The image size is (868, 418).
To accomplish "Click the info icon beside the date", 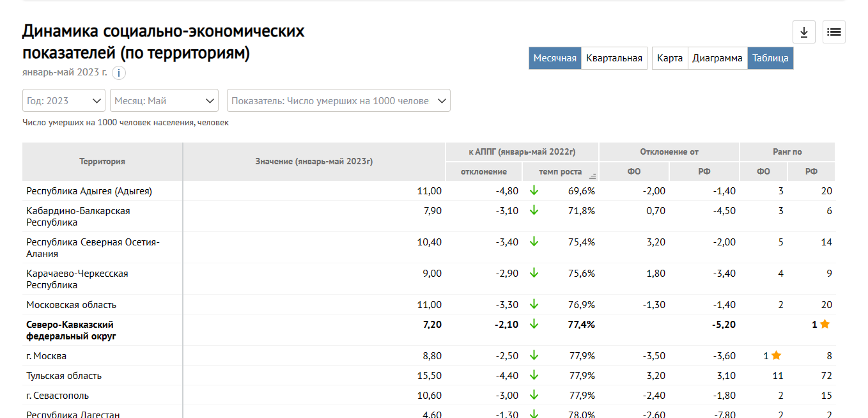I will pos(118,73).
